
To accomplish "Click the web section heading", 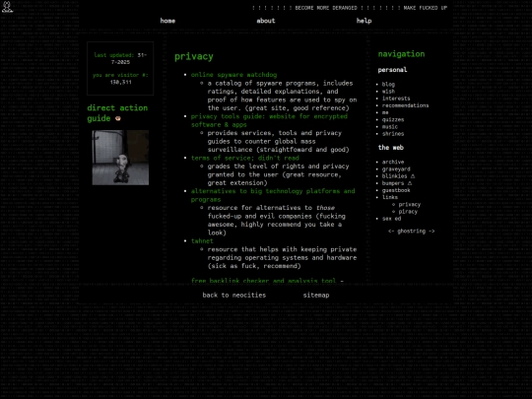I will 390,148.
